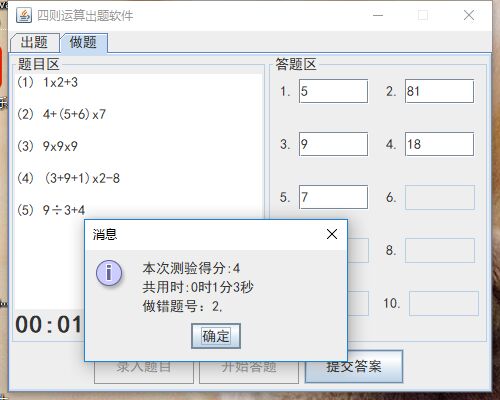Select question text 9x9x9

[x=60, y=146]
